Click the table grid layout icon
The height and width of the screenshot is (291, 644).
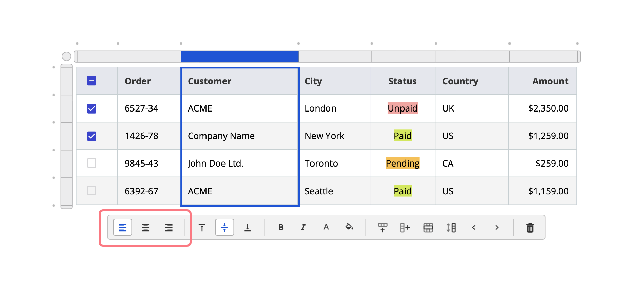(x=428, y=227)
